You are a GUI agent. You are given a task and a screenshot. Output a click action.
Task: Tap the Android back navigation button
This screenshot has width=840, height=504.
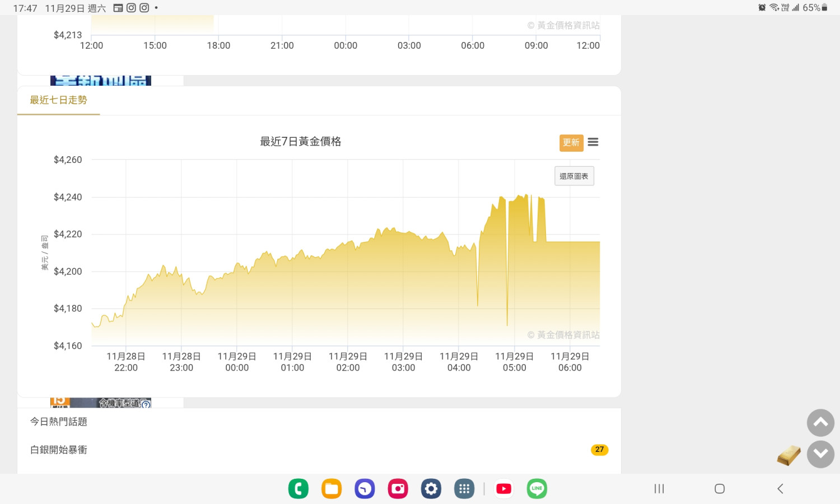click(x=780, y=489)
